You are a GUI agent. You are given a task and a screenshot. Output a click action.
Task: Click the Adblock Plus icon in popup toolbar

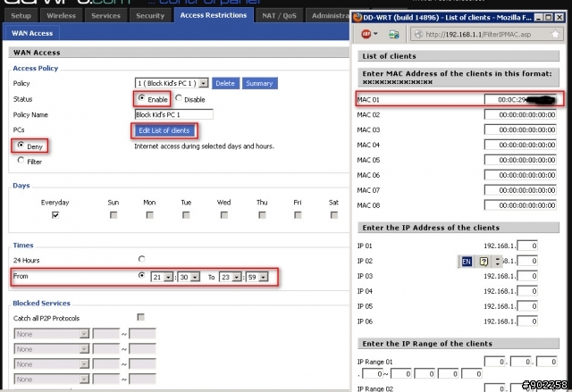click(x=366, y=34)
